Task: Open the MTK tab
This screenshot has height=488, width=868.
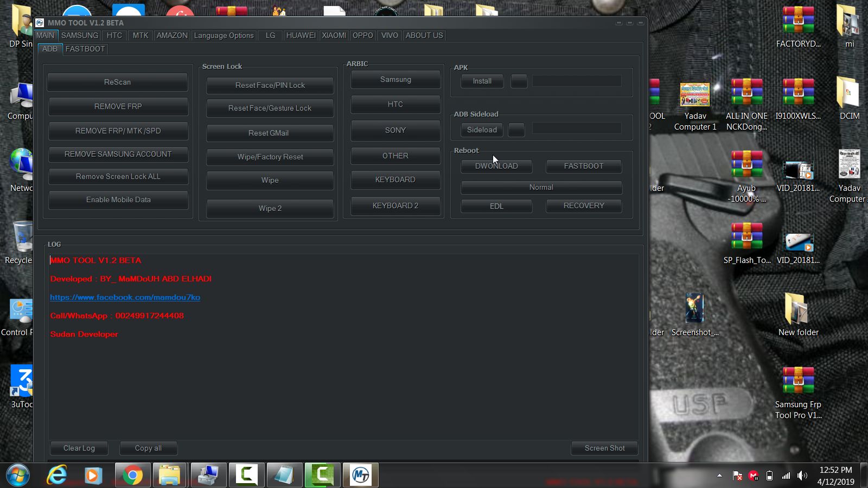Action: click(141, 35)
